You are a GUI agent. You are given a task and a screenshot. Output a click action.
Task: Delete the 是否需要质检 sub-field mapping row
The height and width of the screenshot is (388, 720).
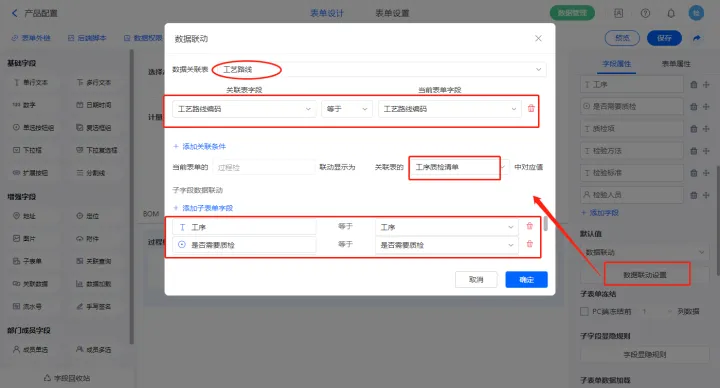click(x=529, y=244)
